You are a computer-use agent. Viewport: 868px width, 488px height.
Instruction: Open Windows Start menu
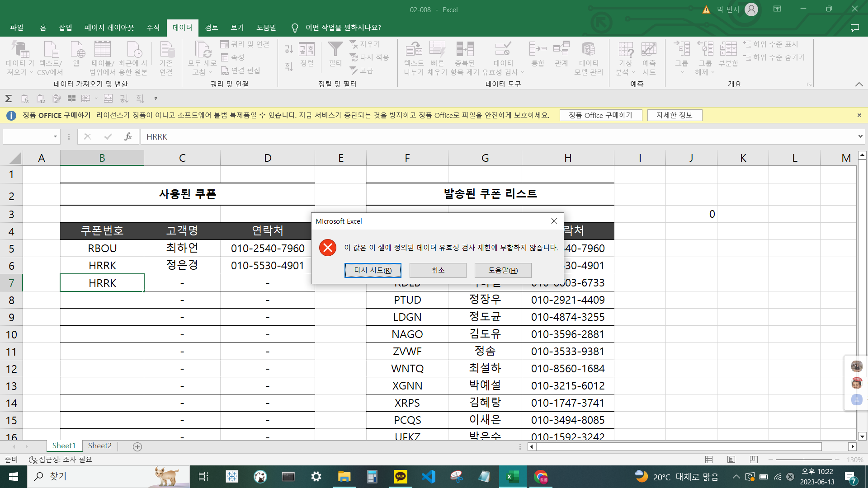[x=14, y=477]
